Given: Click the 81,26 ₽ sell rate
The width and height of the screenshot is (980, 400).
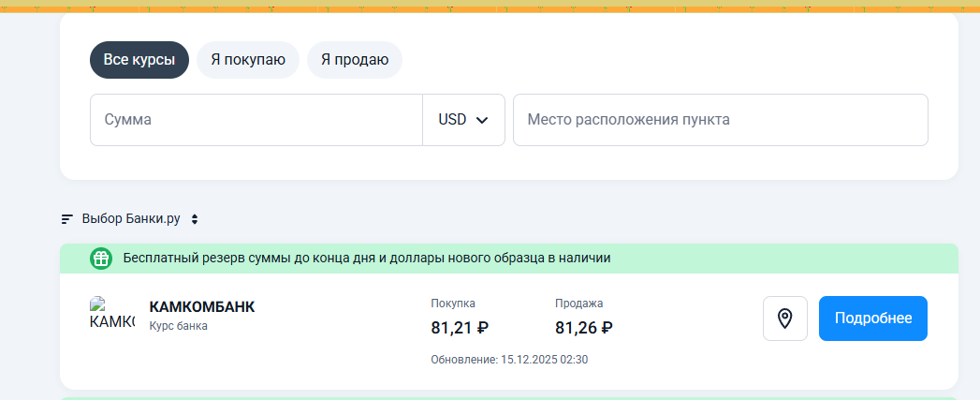Looking at the screenshot, I should [x=584, y=328].
